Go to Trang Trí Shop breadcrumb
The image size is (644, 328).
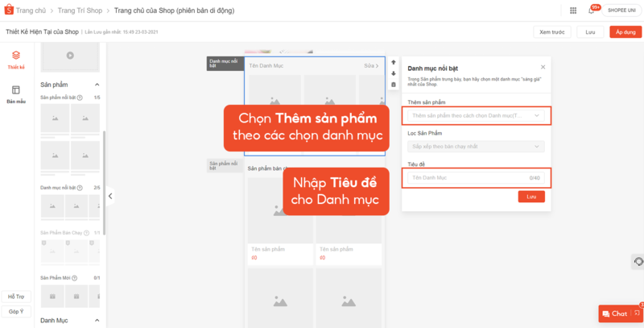[x=80, y=10]
